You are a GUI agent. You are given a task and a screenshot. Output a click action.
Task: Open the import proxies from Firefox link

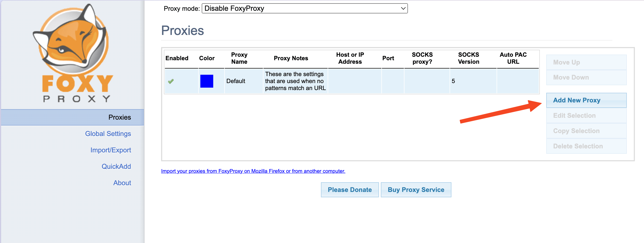(x=253, y=171)
